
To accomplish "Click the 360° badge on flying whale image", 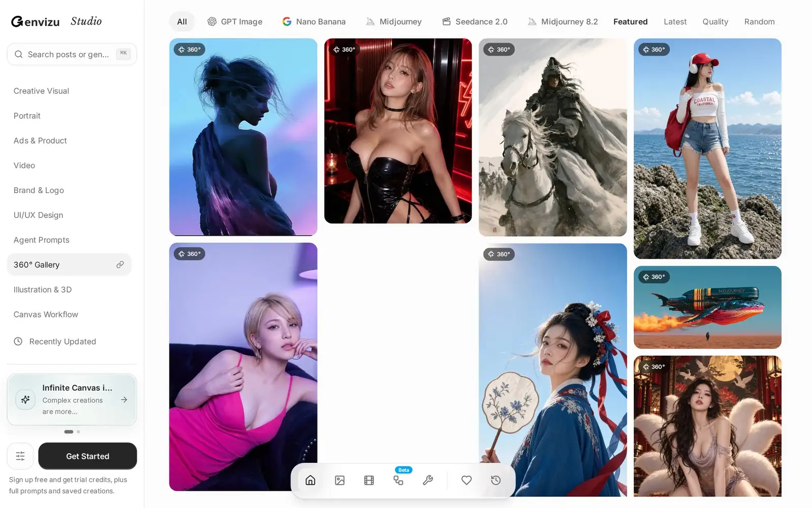I will coord(654,277).
